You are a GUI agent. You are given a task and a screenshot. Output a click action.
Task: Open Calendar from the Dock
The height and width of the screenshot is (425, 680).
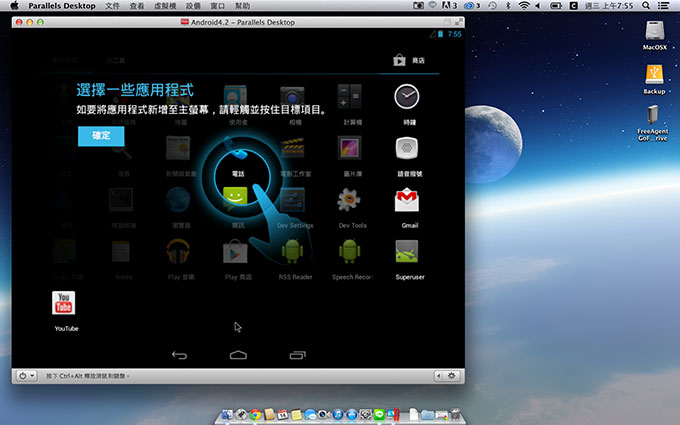282,415
